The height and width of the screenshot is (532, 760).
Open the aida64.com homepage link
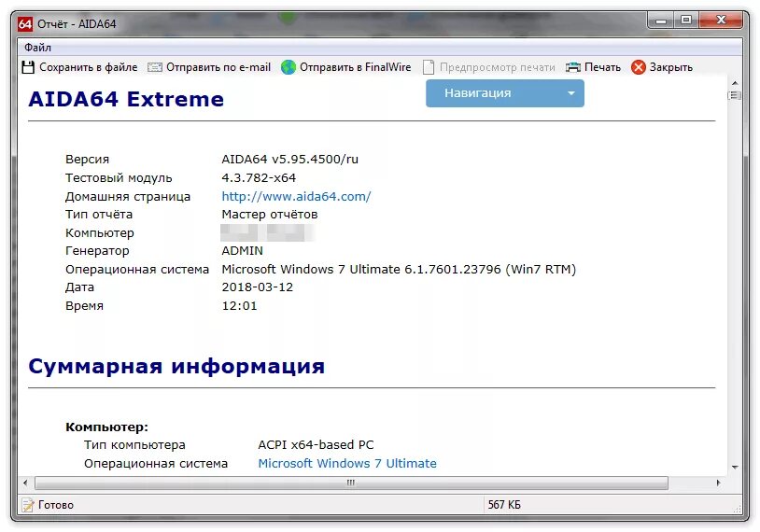click(296, 196)
